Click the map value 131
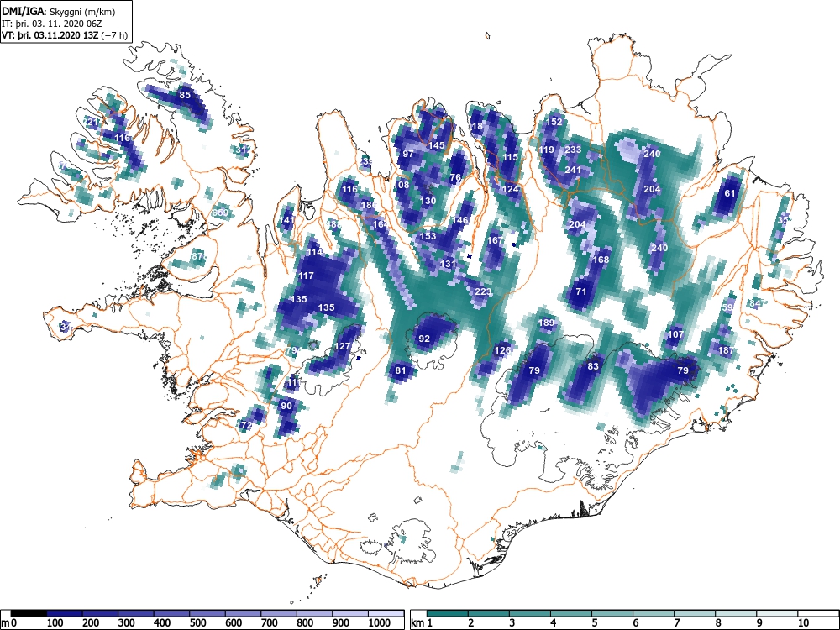 (x=448, y=264)
